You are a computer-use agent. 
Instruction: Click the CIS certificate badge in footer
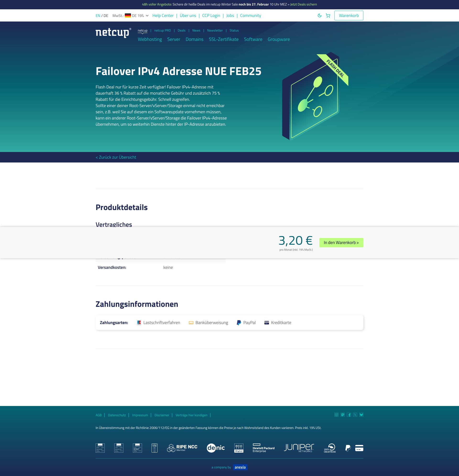154,448
